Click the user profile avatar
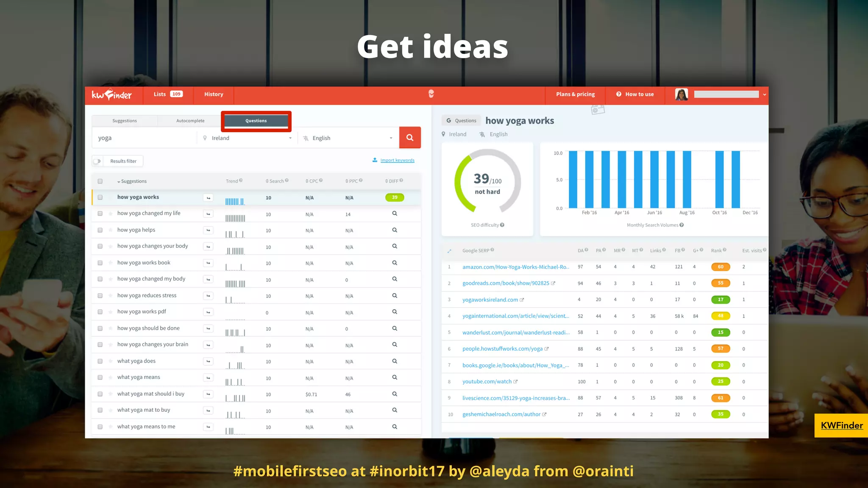 681,94
